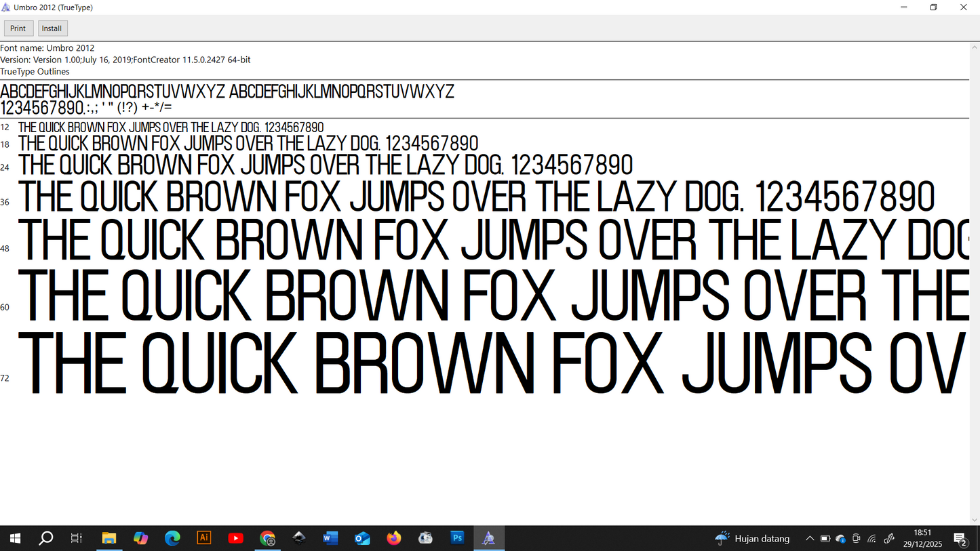This screenshot has width=980, height=551.
Task: Open Microsoft Edge from the taskbar
Action: (172, 538)
